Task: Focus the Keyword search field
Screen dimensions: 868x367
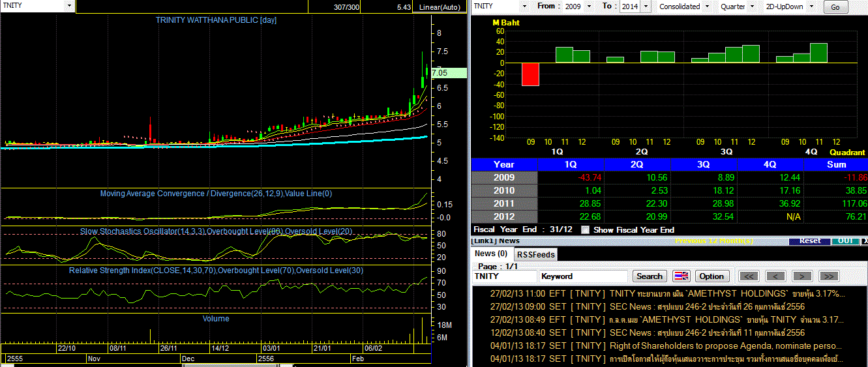Action: pyautogui.click(x=583, y=276)
